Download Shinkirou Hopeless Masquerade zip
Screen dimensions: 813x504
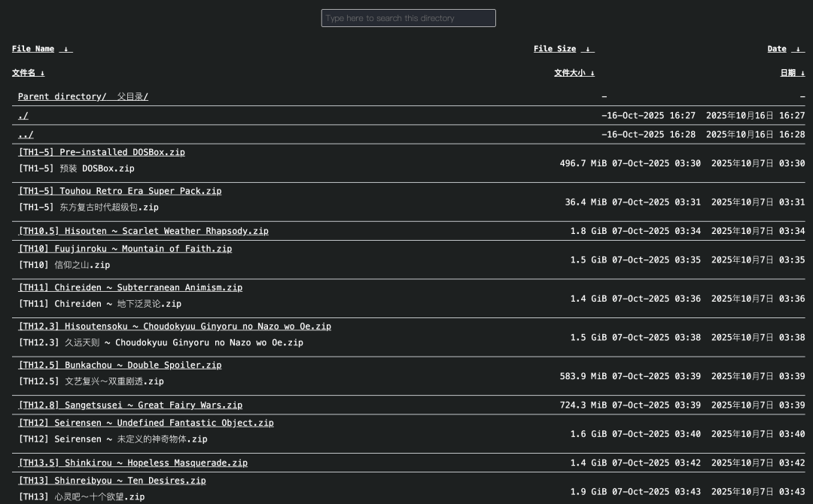[x=132, y=463]
